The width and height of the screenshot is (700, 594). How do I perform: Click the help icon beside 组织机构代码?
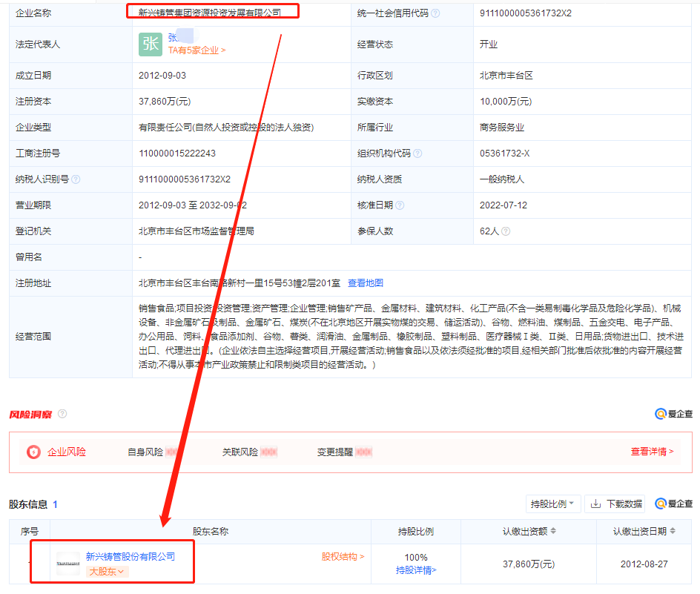pos(417,154)
